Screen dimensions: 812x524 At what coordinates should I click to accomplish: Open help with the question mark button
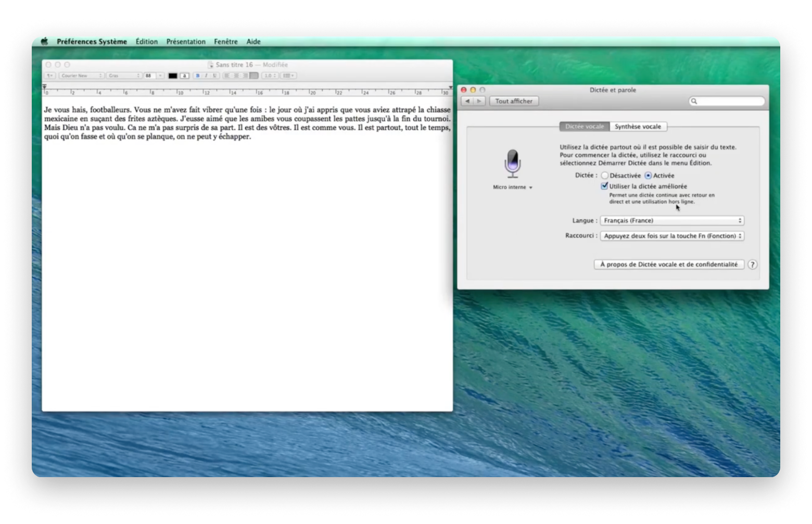pyautogui.click(x=753, y=265)
